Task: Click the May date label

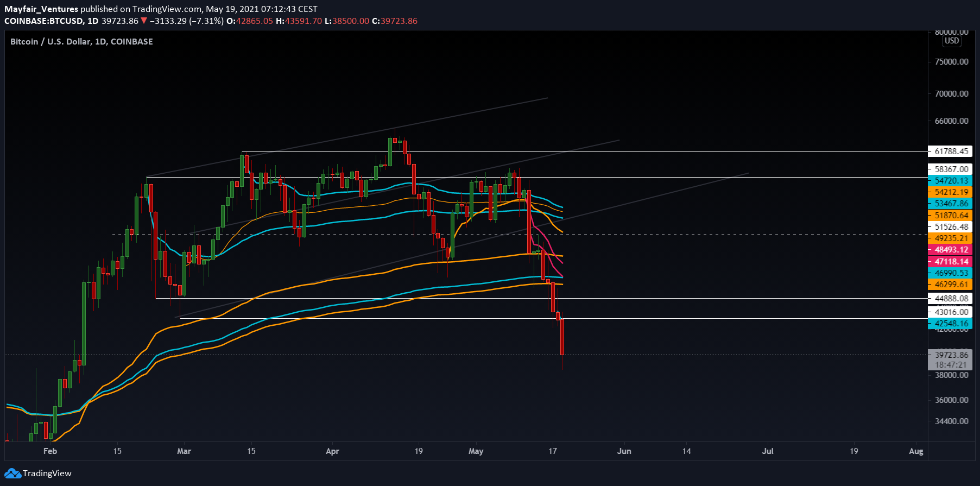Action: [476, 451]
